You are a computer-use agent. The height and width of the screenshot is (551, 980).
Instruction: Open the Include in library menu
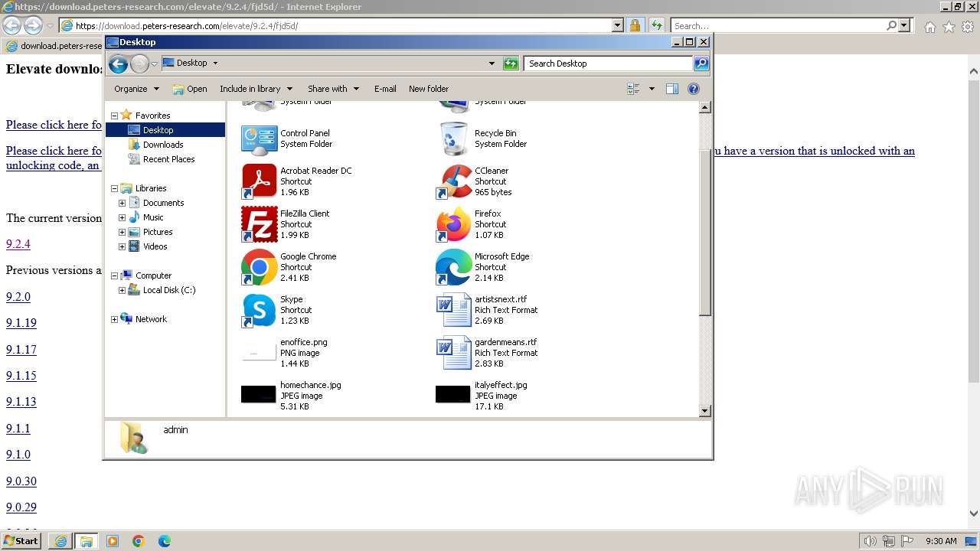coord(256,89)
